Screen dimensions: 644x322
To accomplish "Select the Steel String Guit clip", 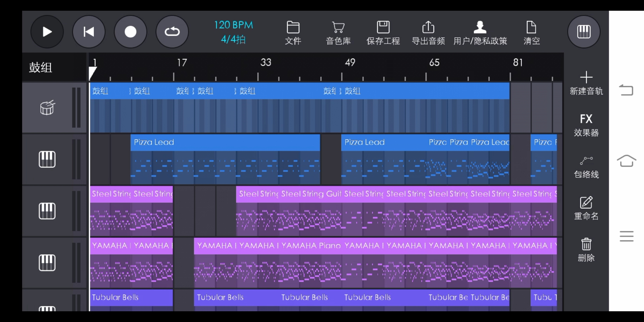I will [310, 211].
